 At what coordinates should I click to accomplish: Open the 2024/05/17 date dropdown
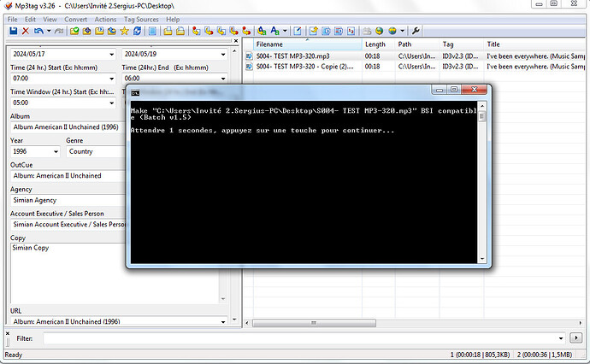111,54
